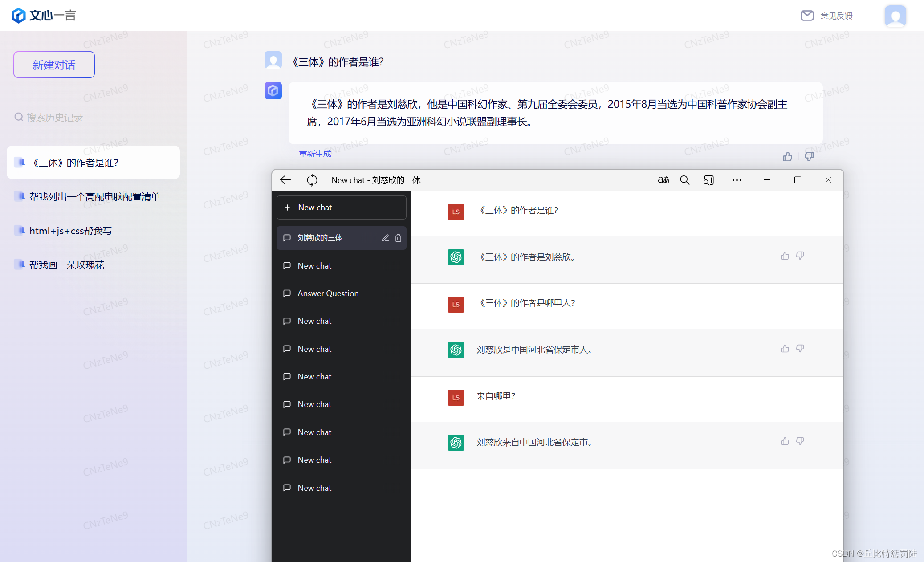Close the ChatGPT window
924x562 pixels.
(828, 180)
